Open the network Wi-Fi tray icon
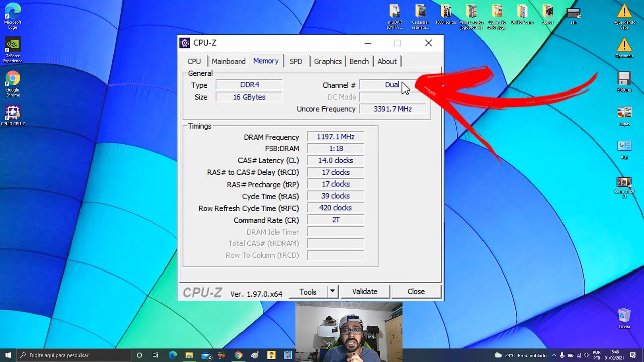Image resolution: width=644 pixels, height=362 pixels. tap(579, 355)
